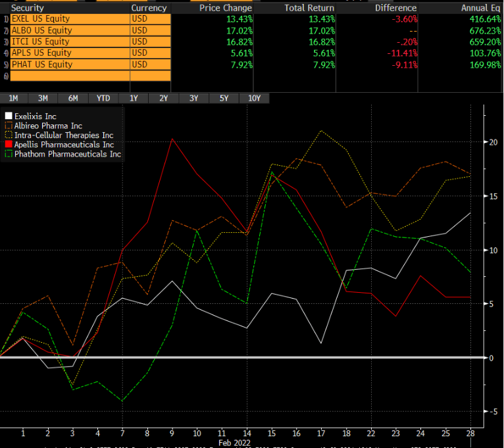Choose the 3Y range tab
The height and width of the screenshot is (448, 504).
[x=194, y=98]
